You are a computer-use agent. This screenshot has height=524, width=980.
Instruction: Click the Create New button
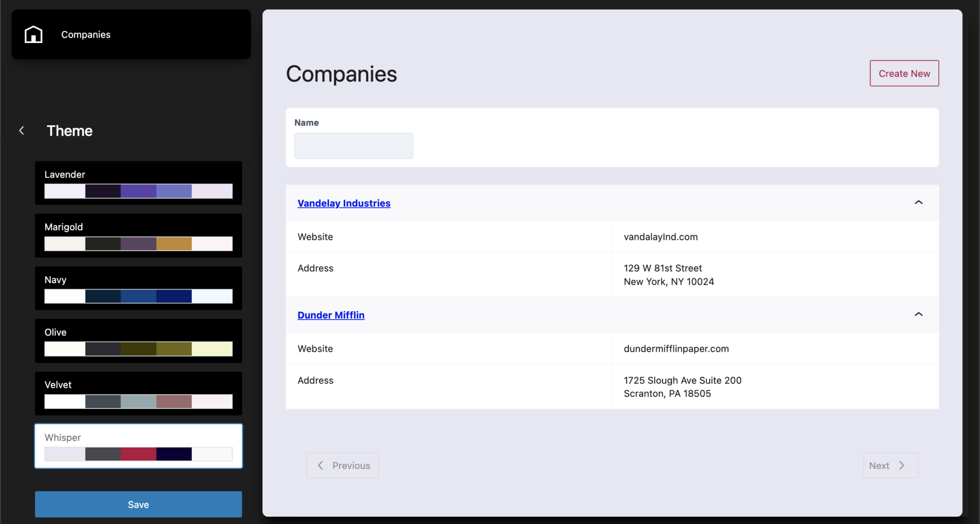(x=903, y=73)
